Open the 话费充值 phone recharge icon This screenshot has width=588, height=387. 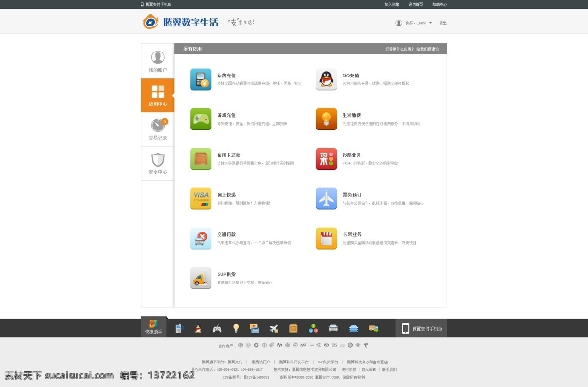(200, 79)
